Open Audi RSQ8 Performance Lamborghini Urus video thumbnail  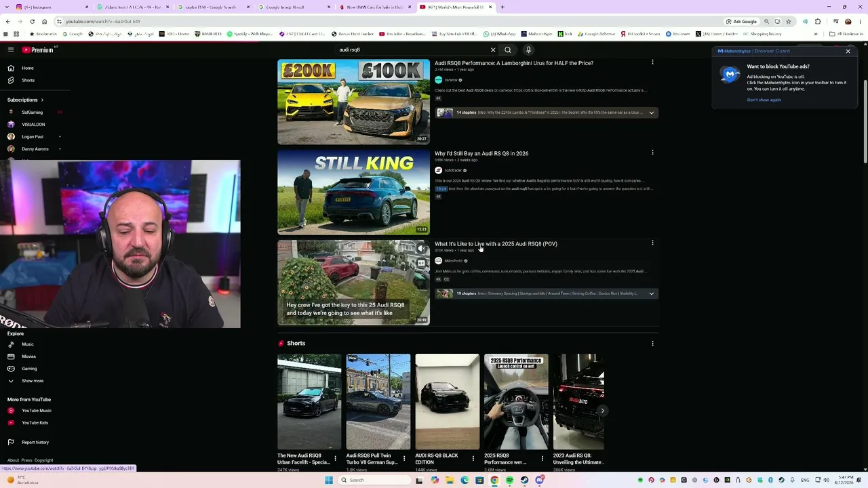click(x=353, y=102)
